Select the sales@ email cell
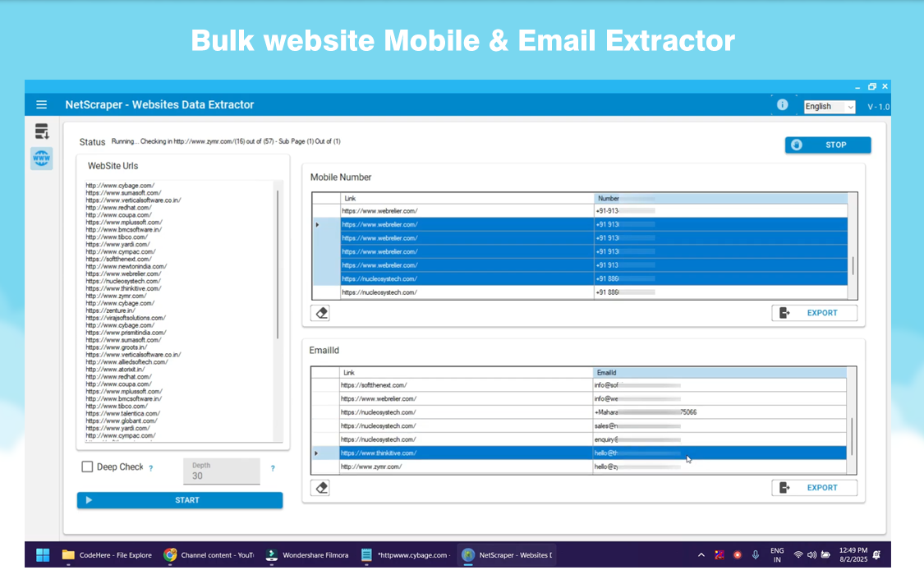 tap(719, 425)
